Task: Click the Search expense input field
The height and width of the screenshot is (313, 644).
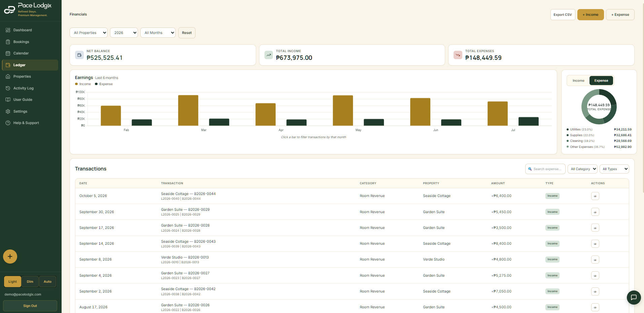Action: coord(545,169)
